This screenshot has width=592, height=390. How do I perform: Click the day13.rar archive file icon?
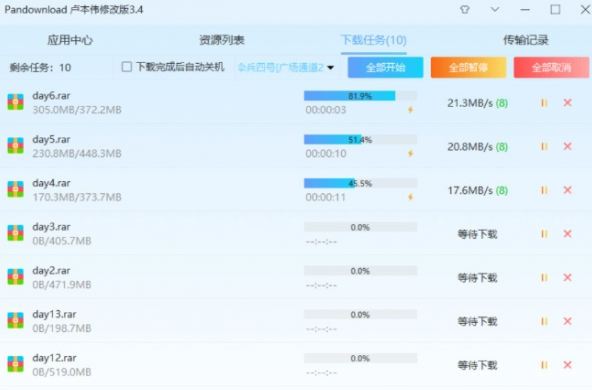[x=15, y=321]
